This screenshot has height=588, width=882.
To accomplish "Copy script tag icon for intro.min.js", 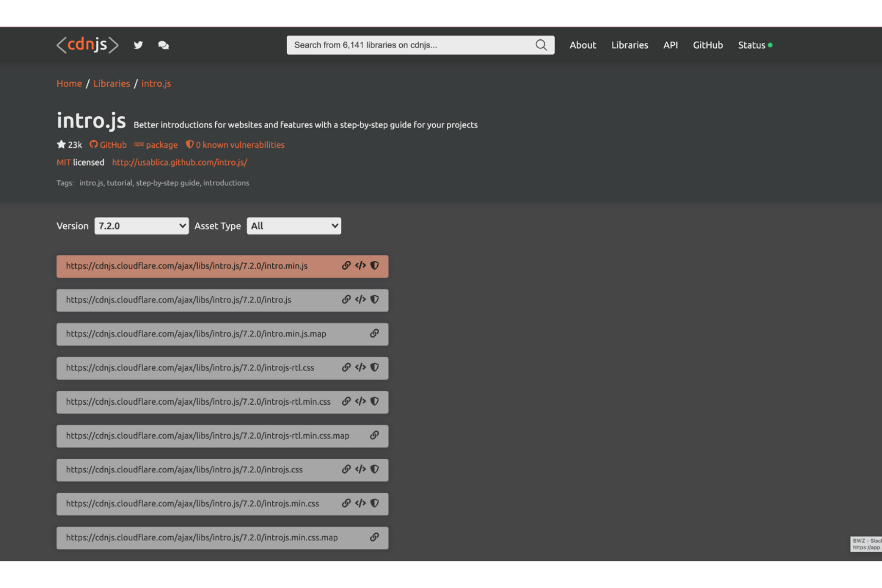I will point(361,266).
